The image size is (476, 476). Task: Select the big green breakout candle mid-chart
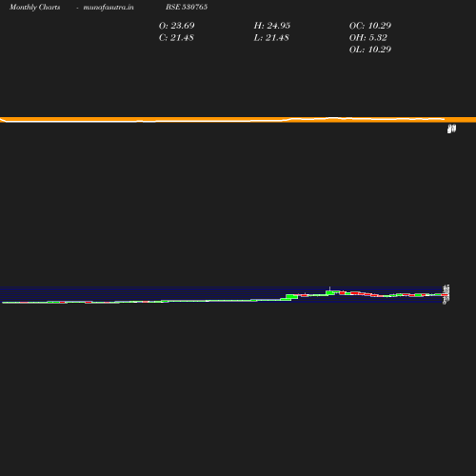coord(291,296)
